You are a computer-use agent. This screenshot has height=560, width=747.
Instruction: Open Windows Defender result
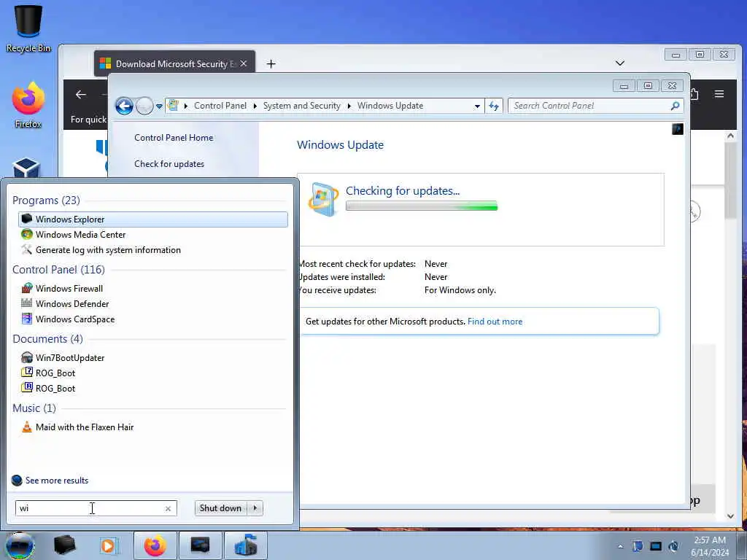(153, 304)
